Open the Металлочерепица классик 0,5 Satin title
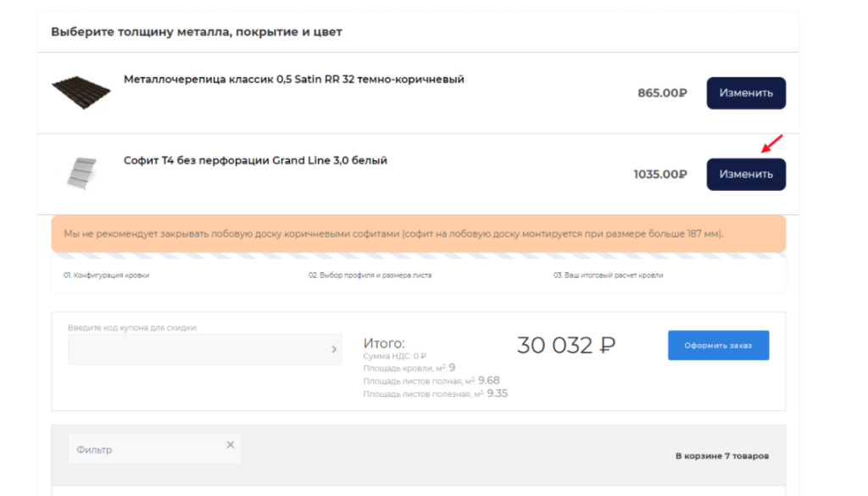The width and height of the screenshot is (868, 496). [x=294, y=80]
